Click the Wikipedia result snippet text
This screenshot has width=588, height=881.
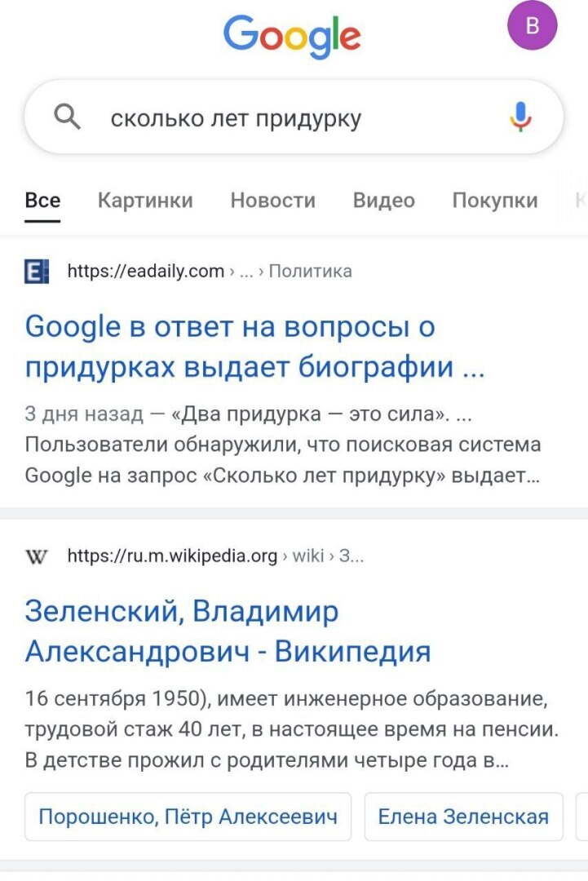pyautogui.click(x=291, y=731)
